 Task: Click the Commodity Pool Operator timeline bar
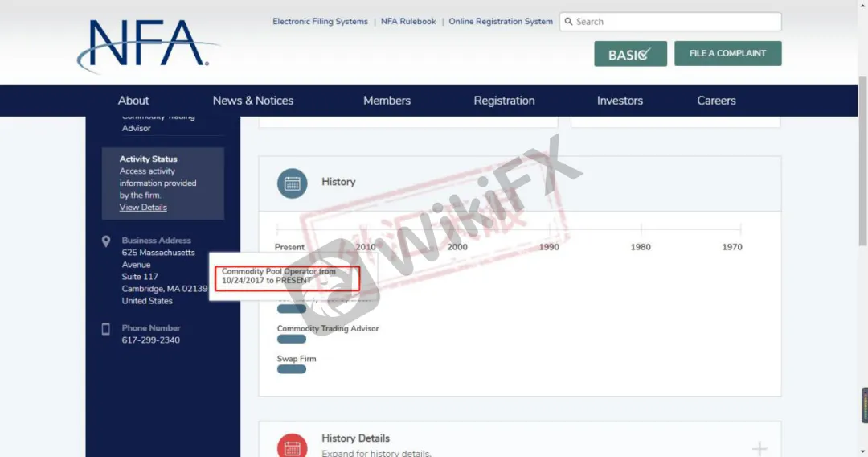coord(292,309)
